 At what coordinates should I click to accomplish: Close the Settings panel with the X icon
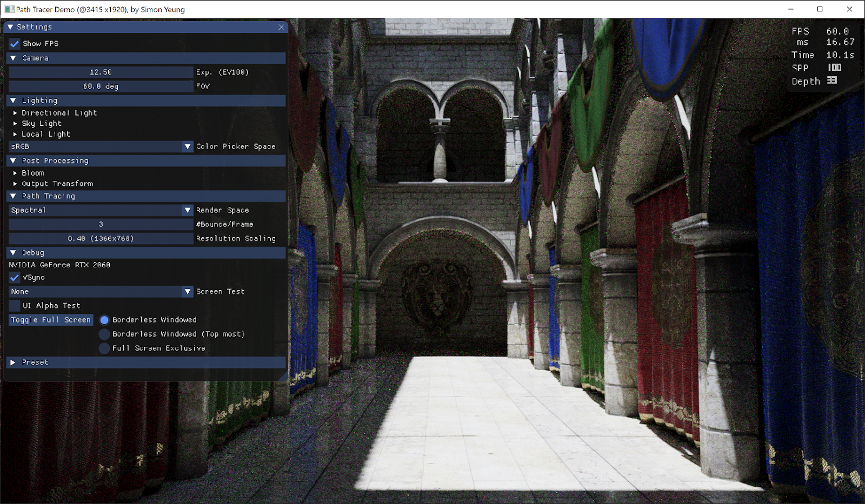281,27
